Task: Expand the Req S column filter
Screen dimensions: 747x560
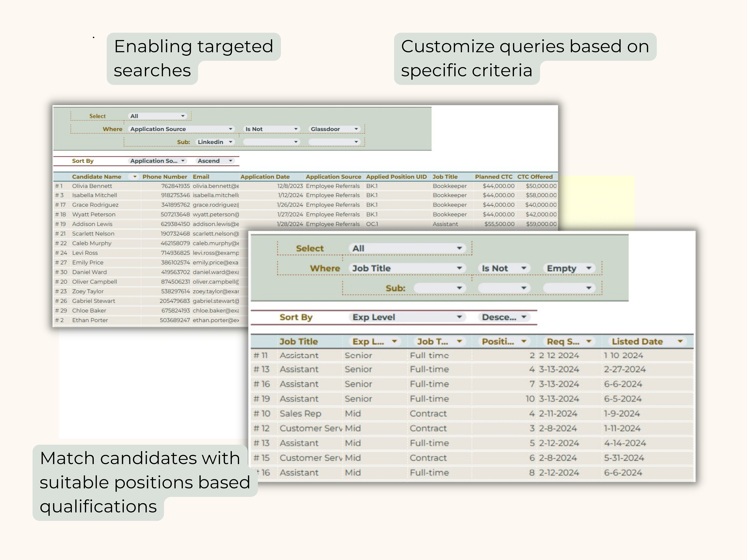Action: pos(589,342)
